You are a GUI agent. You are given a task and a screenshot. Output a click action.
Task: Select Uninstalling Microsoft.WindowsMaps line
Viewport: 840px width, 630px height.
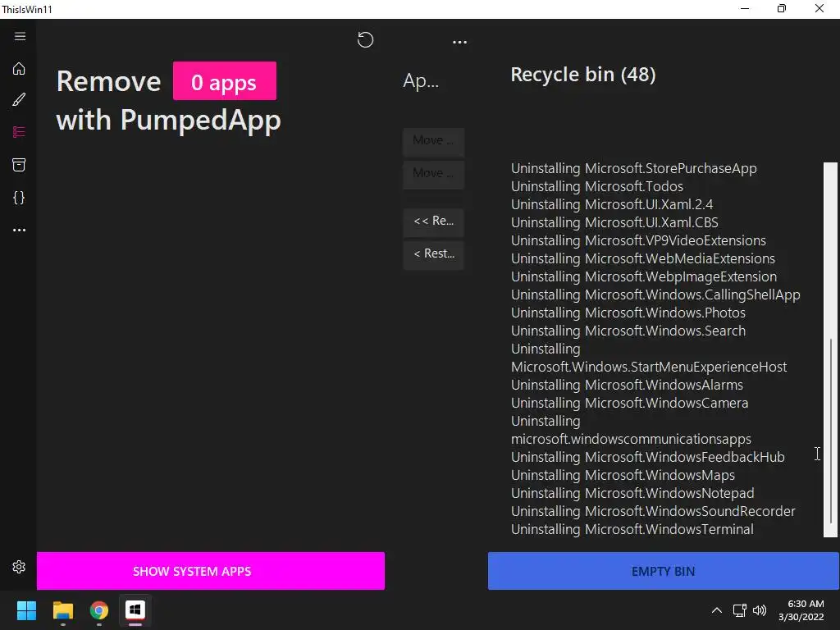coord(623,475)
